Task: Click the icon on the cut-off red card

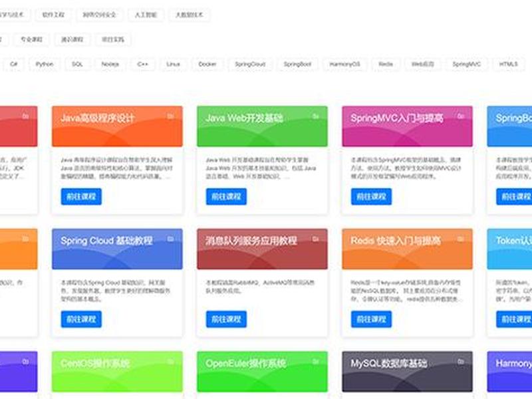Action: [25, 116]
